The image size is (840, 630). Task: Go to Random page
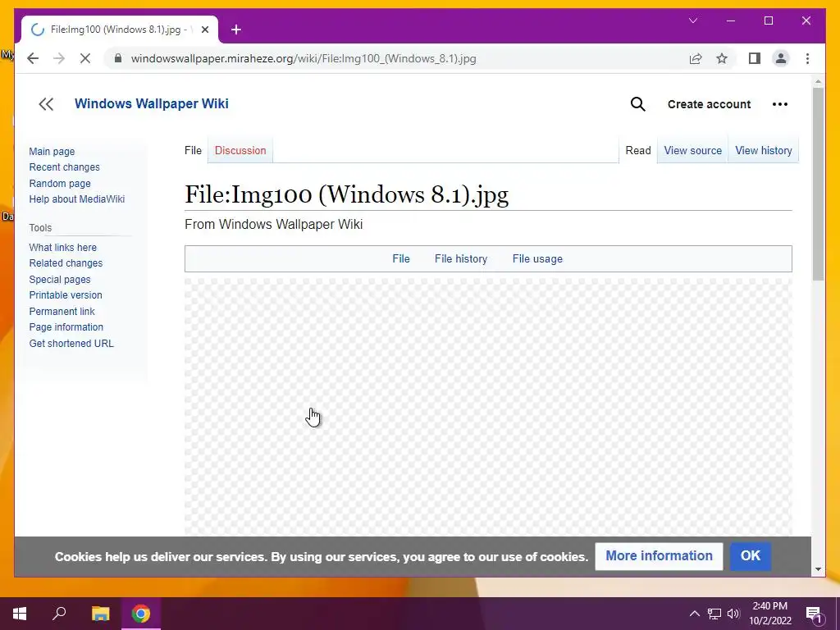pos(60,183)
